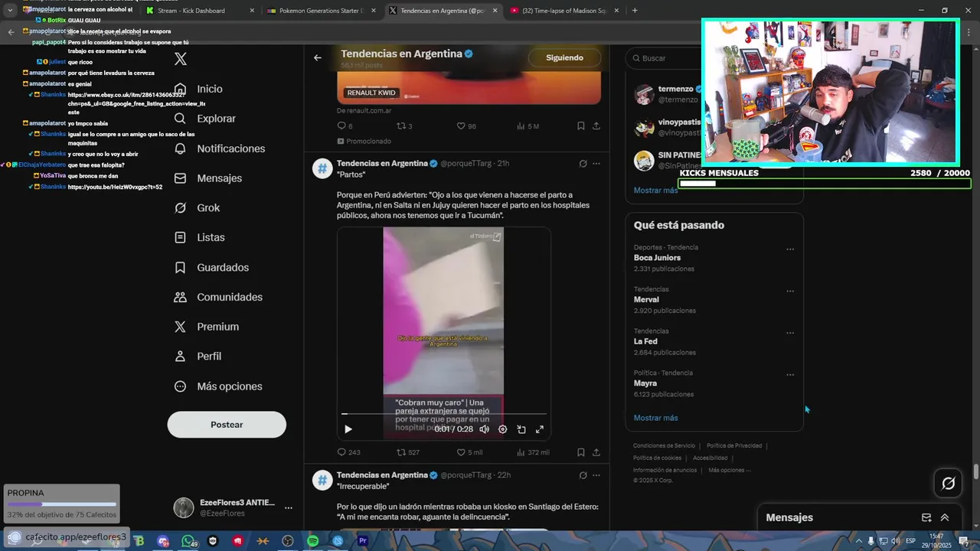Click the Siguiendo button
Image resolution: width=980 pixels, height=551 pixels.
point(564,57)
